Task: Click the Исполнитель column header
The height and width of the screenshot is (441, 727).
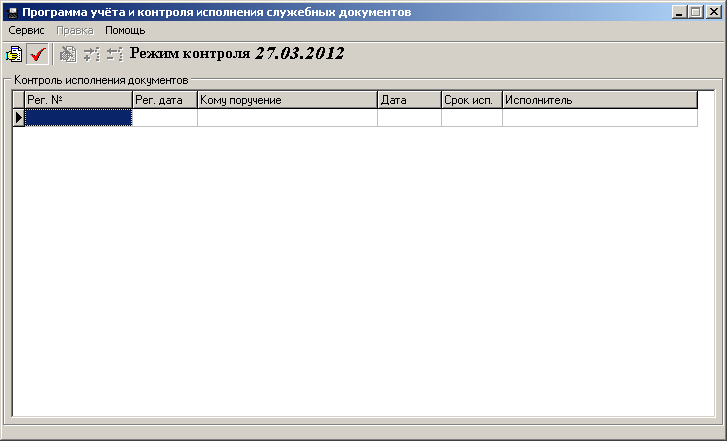Action: click(x=599, y=100)
